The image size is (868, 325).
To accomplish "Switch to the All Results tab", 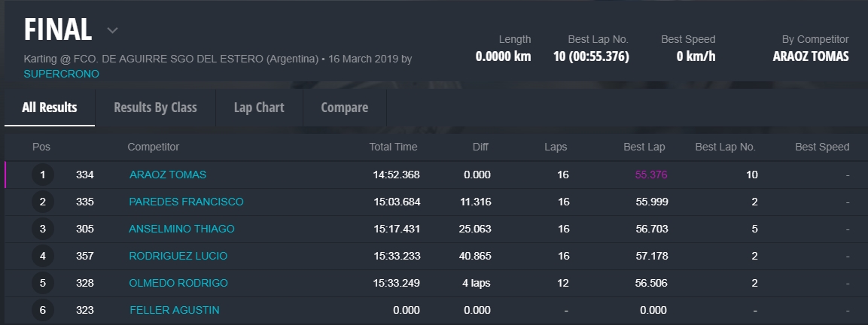I will click(x=50, y=108).
